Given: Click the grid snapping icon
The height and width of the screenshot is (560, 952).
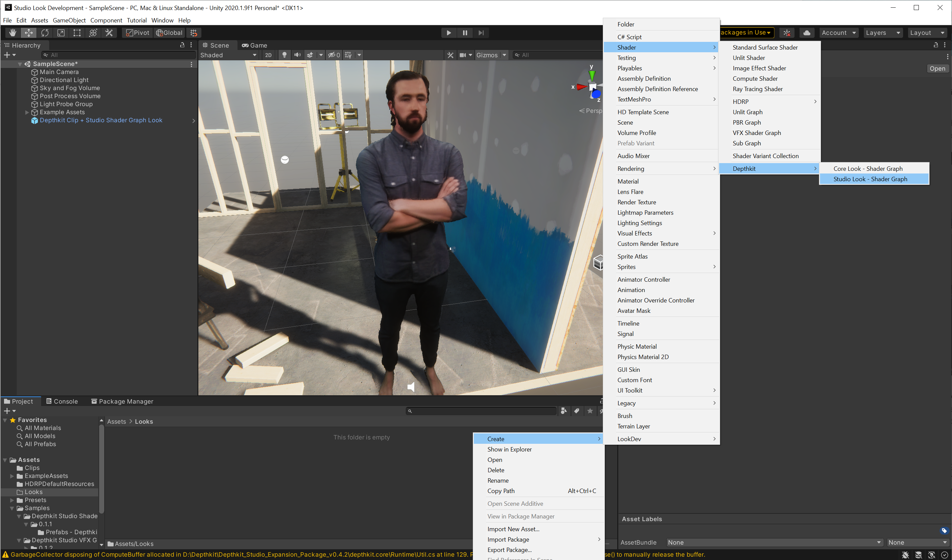Looking at the screenshot, I should point(194,33).
